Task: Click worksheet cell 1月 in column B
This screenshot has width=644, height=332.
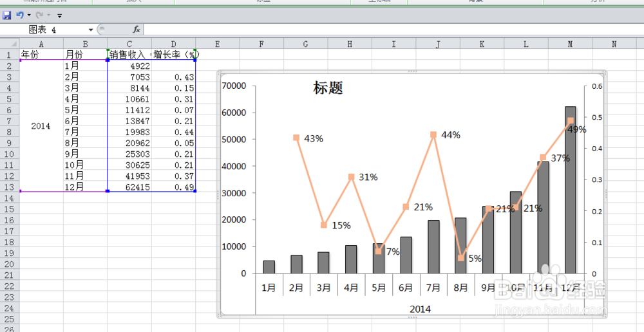Action: pyautogui.click(x=86, y=66)
